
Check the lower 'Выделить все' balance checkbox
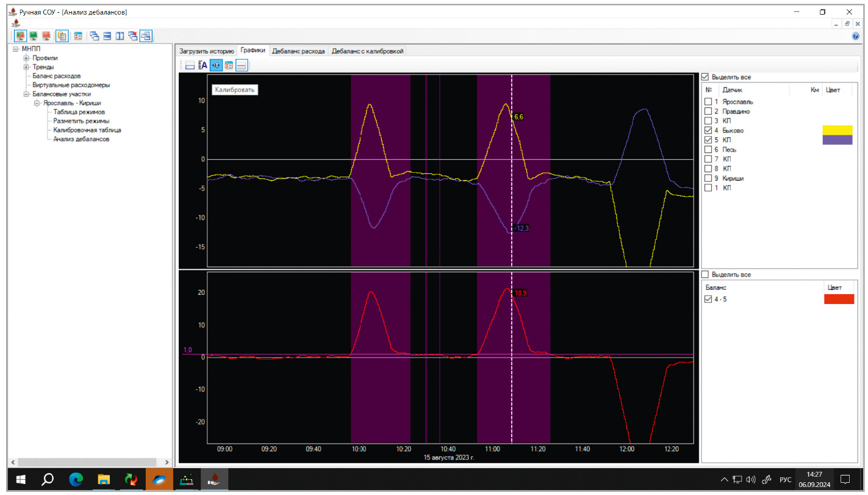pos(705,274)
